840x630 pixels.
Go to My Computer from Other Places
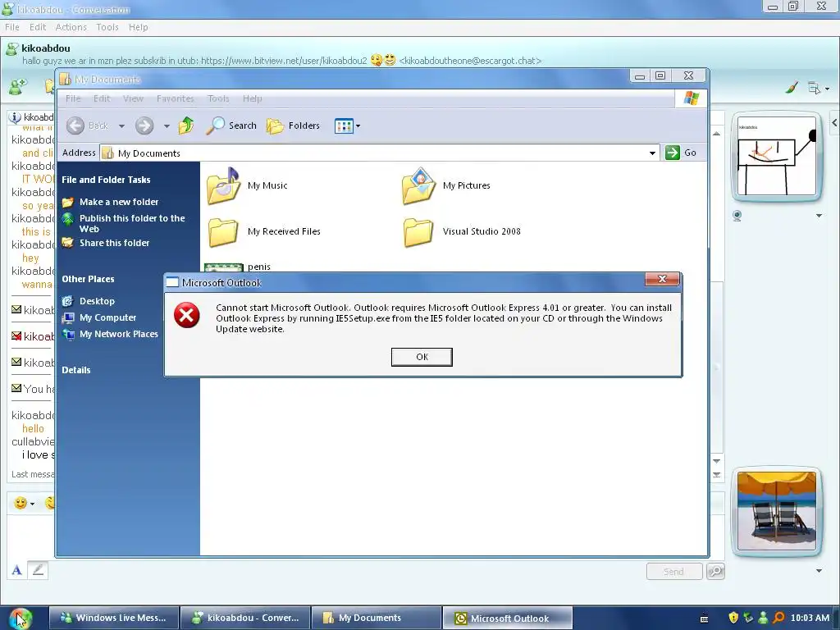click(x=107, y=317)
